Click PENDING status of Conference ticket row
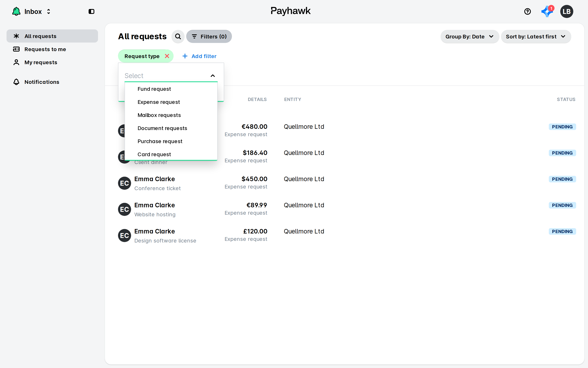This screenshot has height=368, width=588. (562, 179)
